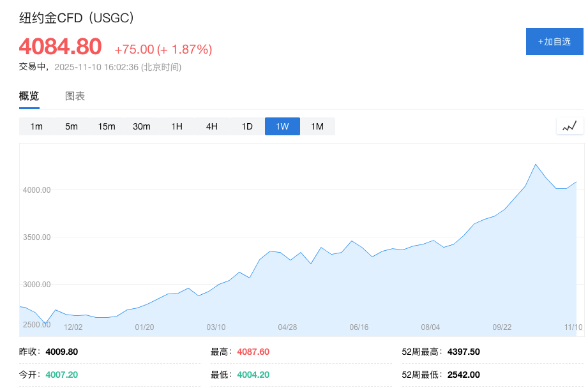Select the 1m timeframe
The image size is (588, 388).
(x=36, y=126)
